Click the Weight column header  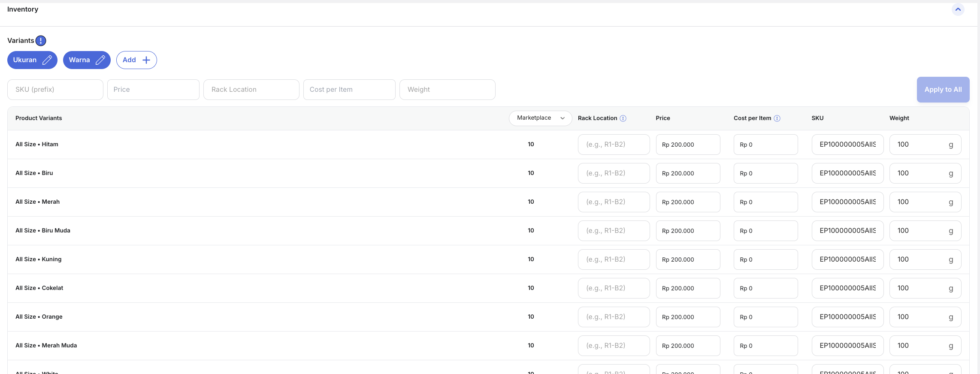click(899, 118)
